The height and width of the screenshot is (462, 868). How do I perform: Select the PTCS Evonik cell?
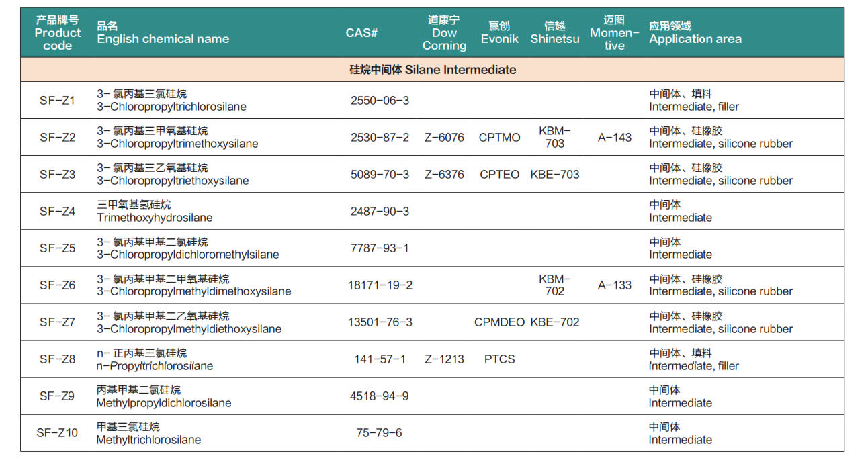coord(499,359)
